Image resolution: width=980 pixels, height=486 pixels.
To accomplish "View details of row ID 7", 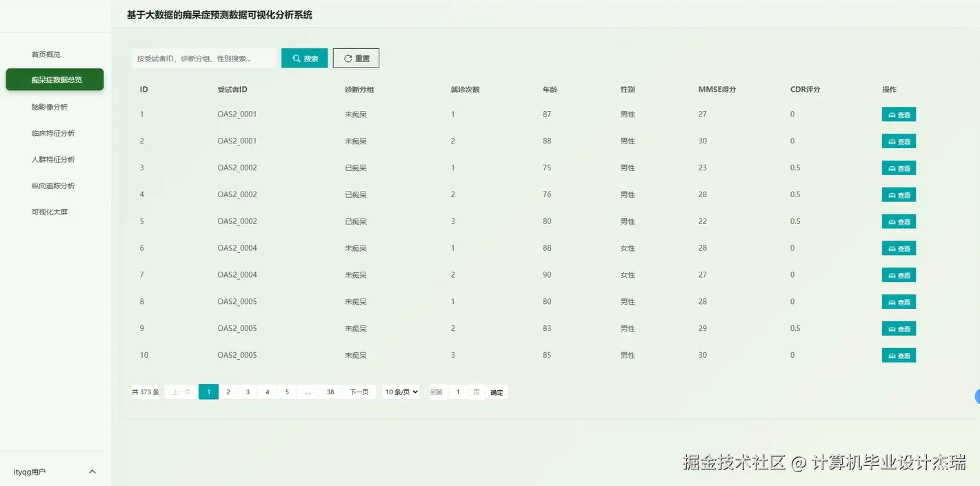I will click(899, 275).
